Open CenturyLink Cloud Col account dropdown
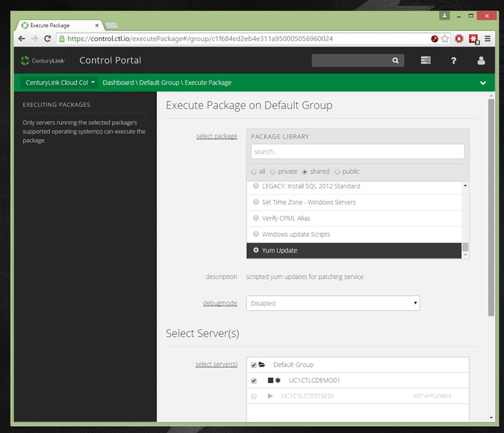Viewport: 504px width, 433px height. pos(59,83)
